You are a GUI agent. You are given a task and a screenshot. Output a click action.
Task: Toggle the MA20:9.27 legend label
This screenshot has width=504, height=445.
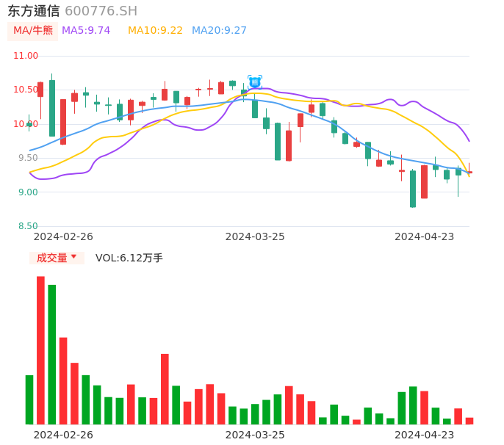click(219, 31)
